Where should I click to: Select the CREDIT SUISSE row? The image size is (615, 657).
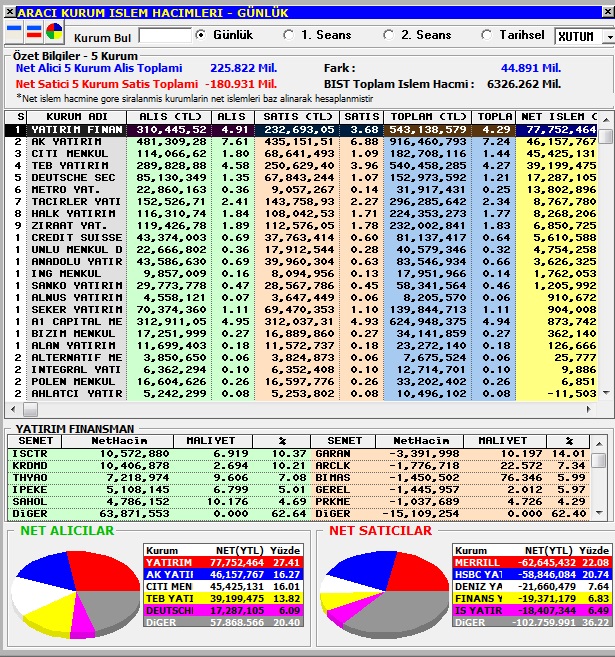(302, 238)
